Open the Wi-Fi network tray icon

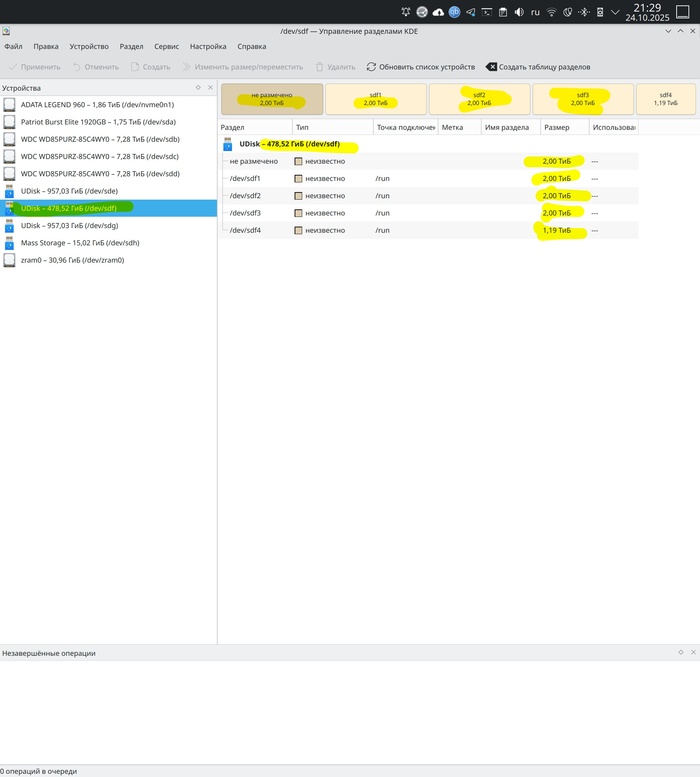(550, 12)
